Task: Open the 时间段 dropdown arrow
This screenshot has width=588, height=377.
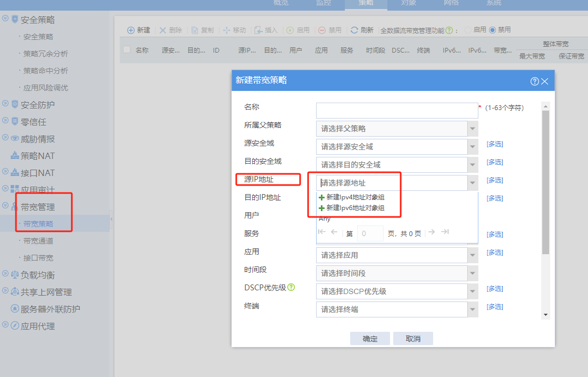Action: [473, 273]
